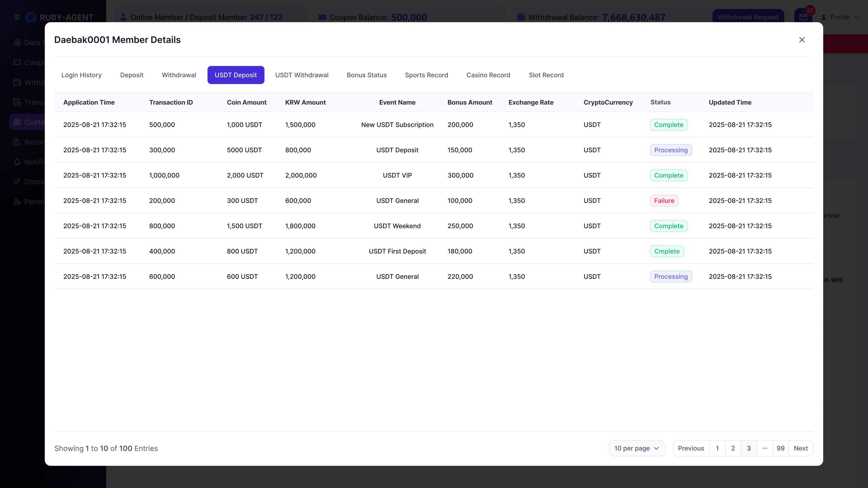Screen dimensions: 868x488
Task: Toggle the hamburger menu icon
Action: 17,17
